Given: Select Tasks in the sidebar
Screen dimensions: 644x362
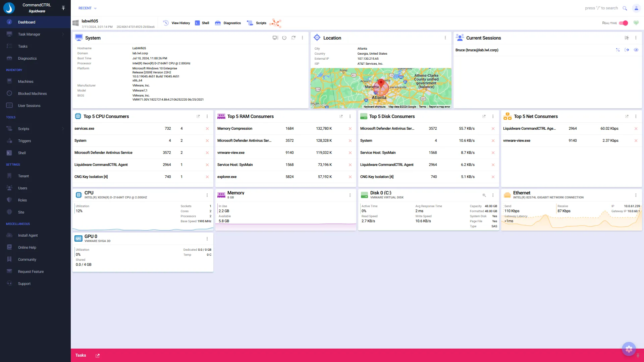Looking at the screenshot, I should click(x=35, y=46).
